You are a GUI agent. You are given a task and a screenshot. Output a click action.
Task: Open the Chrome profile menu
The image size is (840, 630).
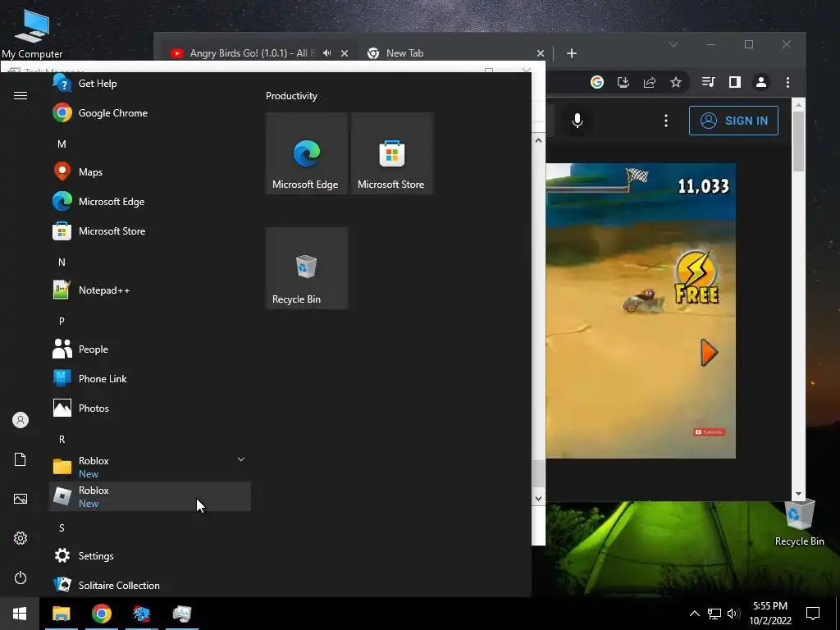760,82
